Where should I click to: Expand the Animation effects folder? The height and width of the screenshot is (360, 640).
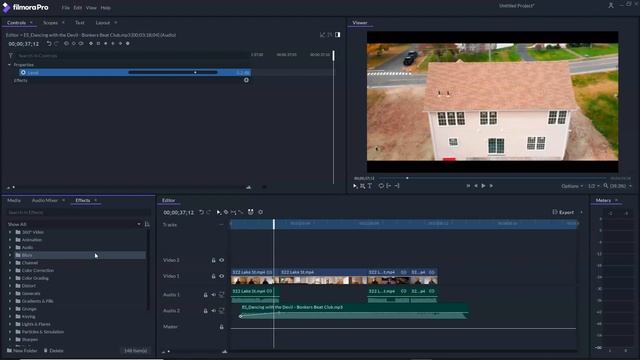tap(10, 240)
